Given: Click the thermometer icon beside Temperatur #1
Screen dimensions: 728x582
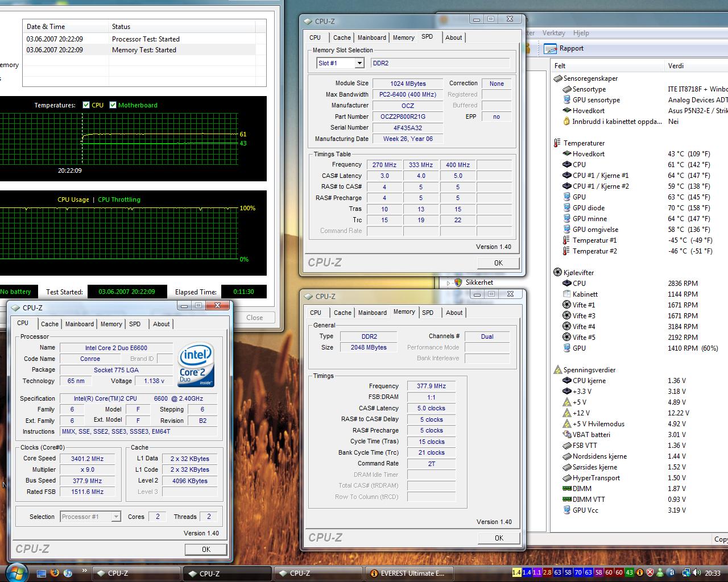Looking at the screenshot, I should (x=566, y=240).
